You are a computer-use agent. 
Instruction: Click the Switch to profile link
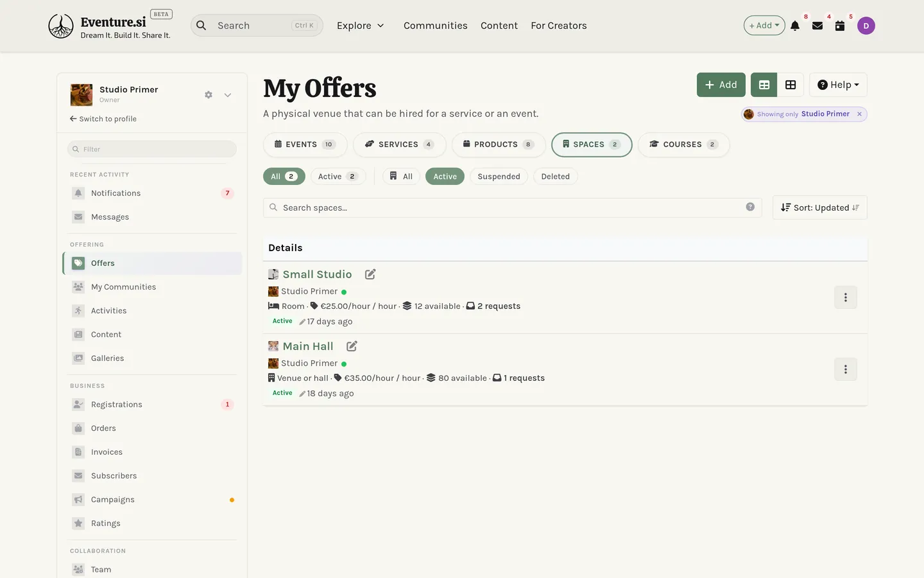point(103,119)
